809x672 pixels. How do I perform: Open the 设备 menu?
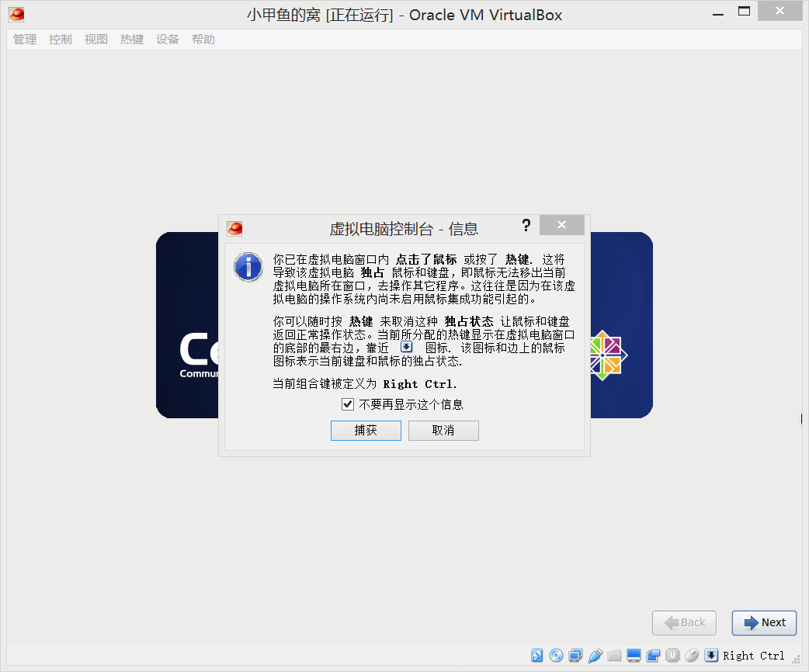pos(168,40)
